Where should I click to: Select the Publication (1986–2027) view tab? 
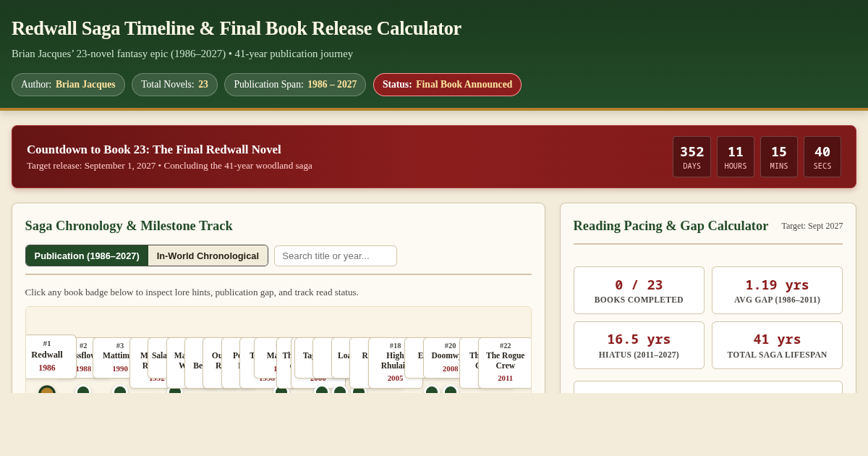tap(87, 256)
